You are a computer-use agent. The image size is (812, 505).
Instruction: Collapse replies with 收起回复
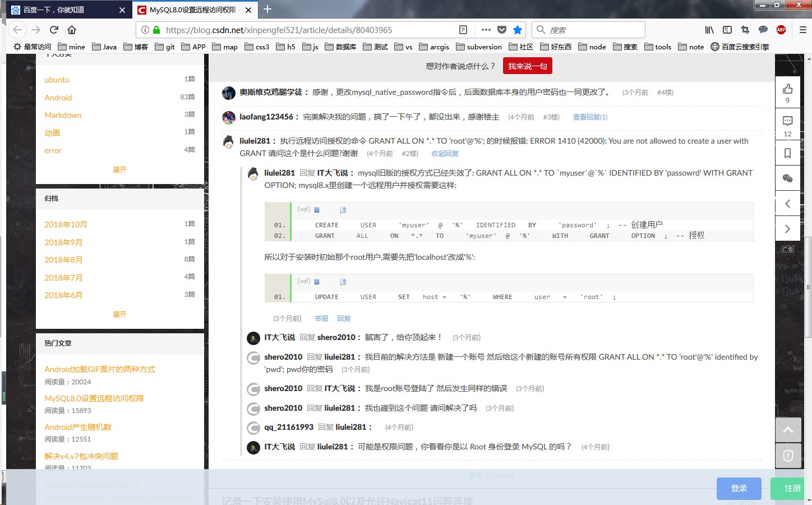445,153
